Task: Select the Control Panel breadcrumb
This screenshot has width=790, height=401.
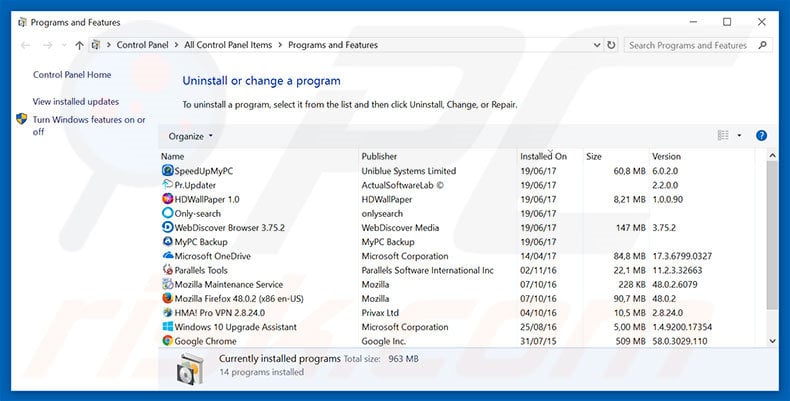Action: coord(143,45)
